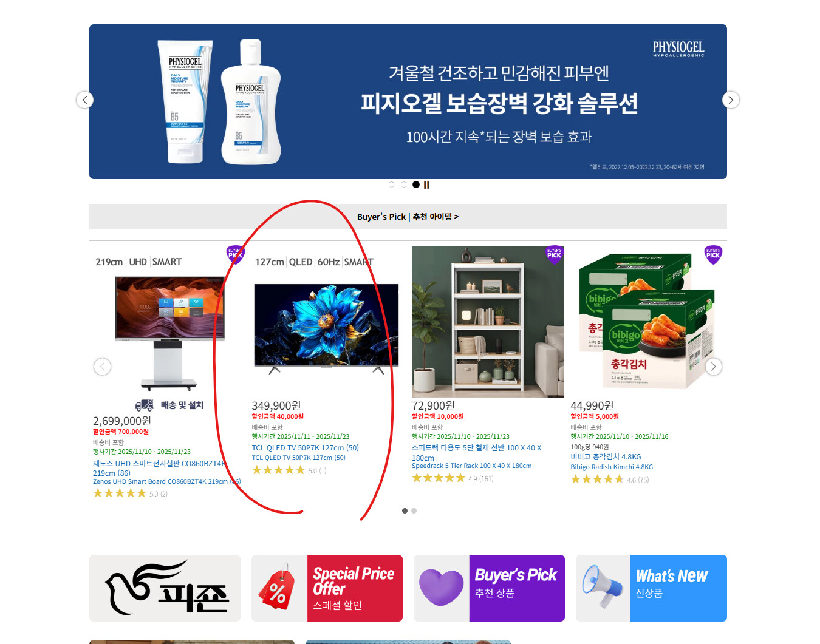Select the third banner indicator dot

pyautogui.click(x=416, y=185)
